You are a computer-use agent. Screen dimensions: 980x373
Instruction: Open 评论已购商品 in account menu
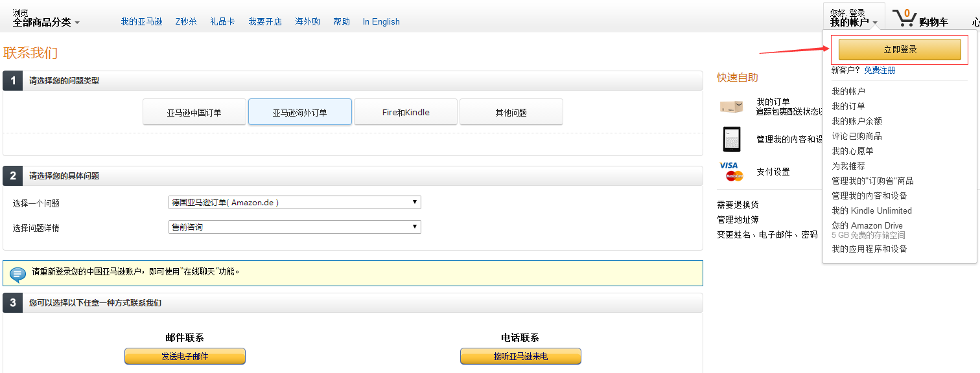(857, 136)
